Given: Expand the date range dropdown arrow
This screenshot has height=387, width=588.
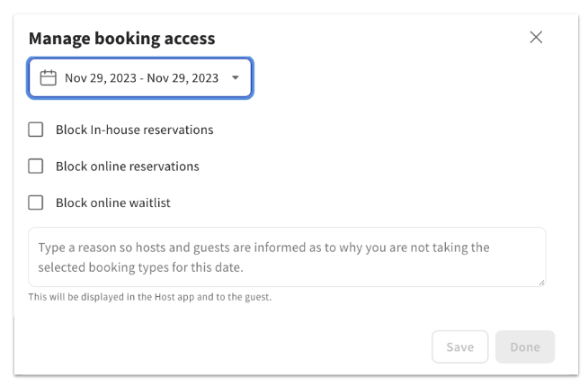Looking at the screenshot, I should 236,78.
